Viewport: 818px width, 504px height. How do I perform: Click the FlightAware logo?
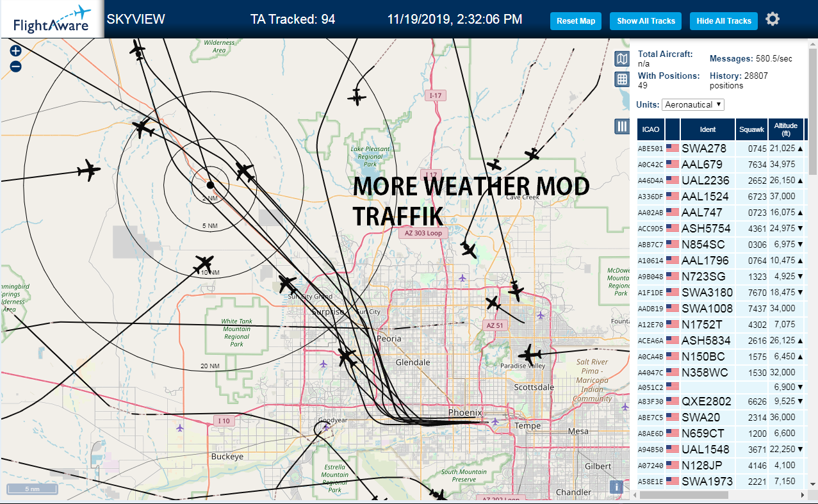pyautogui.click(x=52, y=19)
